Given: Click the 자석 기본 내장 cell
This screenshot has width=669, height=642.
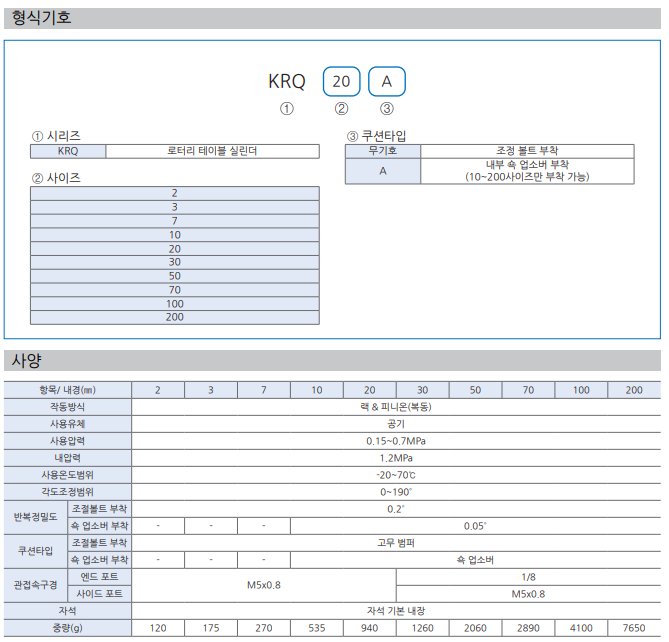Looking at the screenshot, I should tap(395, 610).
